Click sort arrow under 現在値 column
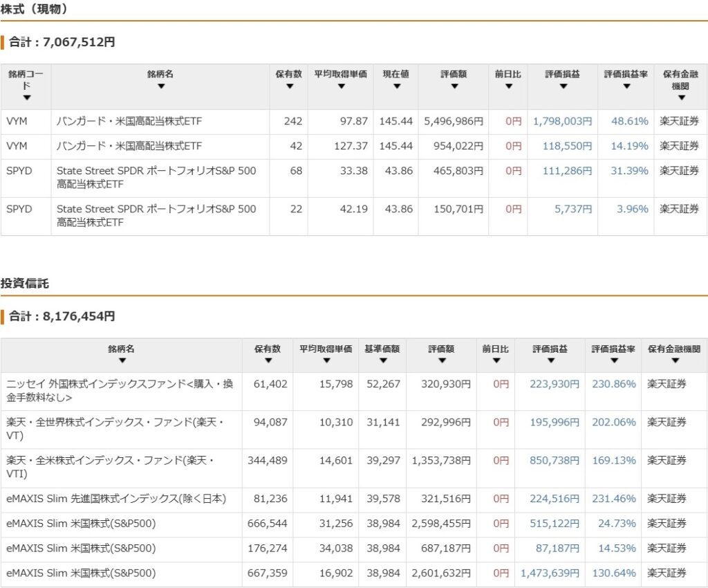Viewport: 708px width, 588px height. [x=396, y=86]
